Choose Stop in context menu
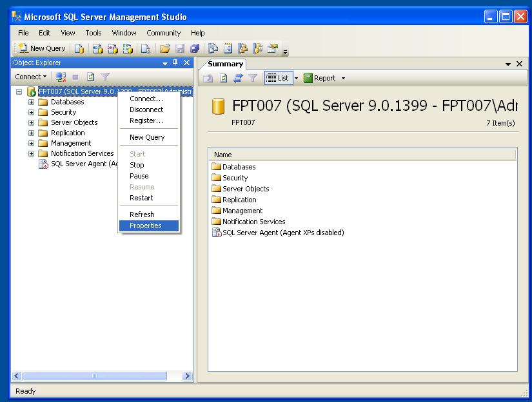Screen dimensions: 532x402 tap(148, 165)
